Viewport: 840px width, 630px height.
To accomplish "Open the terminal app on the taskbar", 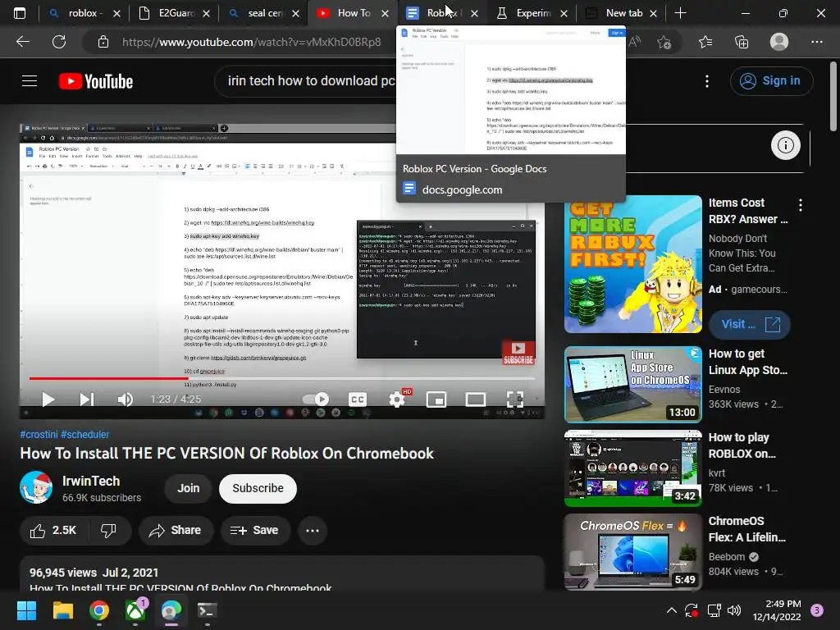I will (207, 610).
